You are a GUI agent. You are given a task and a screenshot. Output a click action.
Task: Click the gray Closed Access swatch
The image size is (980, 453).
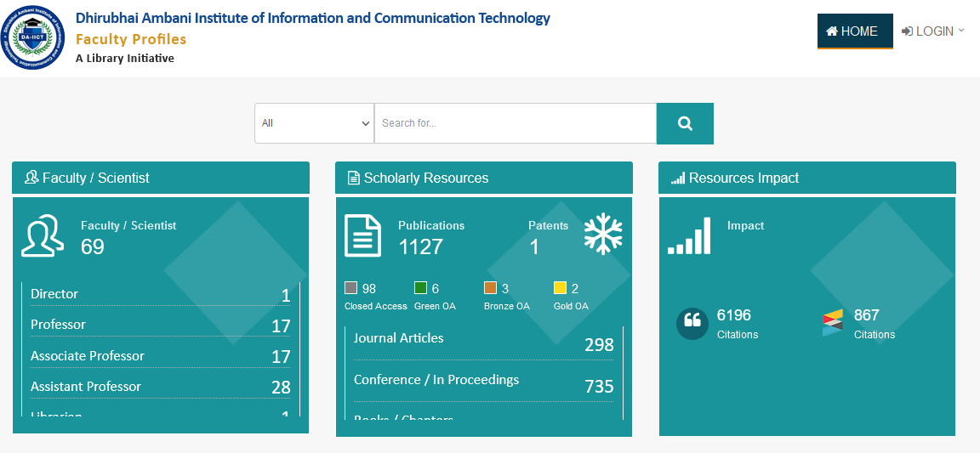coord(351,288)
